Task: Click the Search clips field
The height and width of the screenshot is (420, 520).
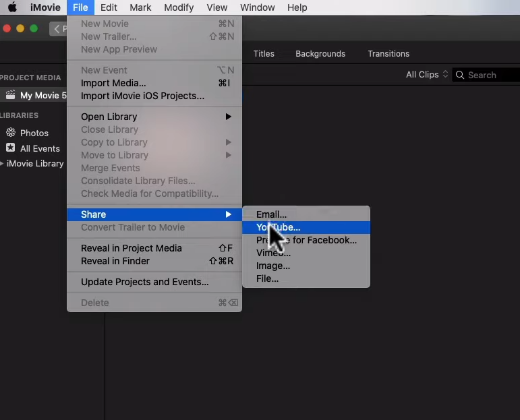Action: (x=486, y=75)
